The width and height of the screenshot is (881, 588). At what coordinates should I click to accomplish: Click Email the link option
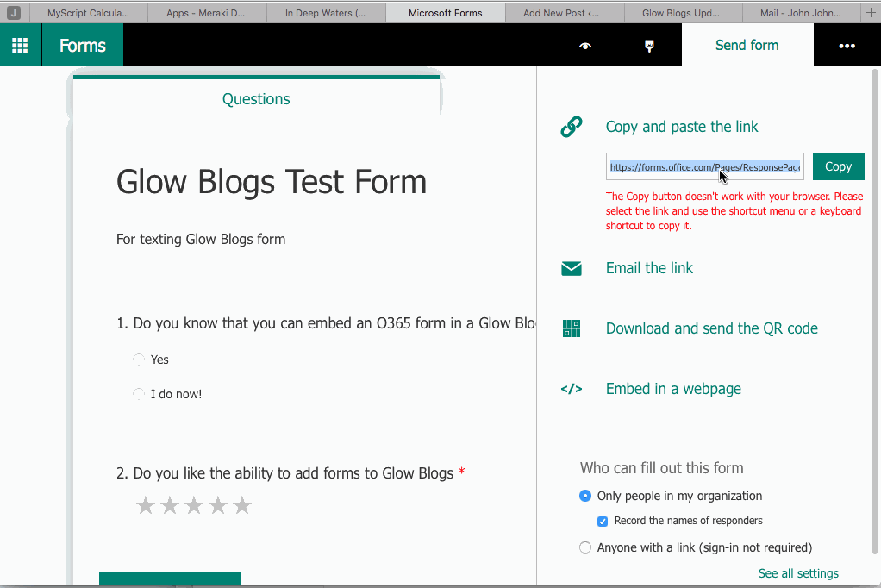(649, 268)
